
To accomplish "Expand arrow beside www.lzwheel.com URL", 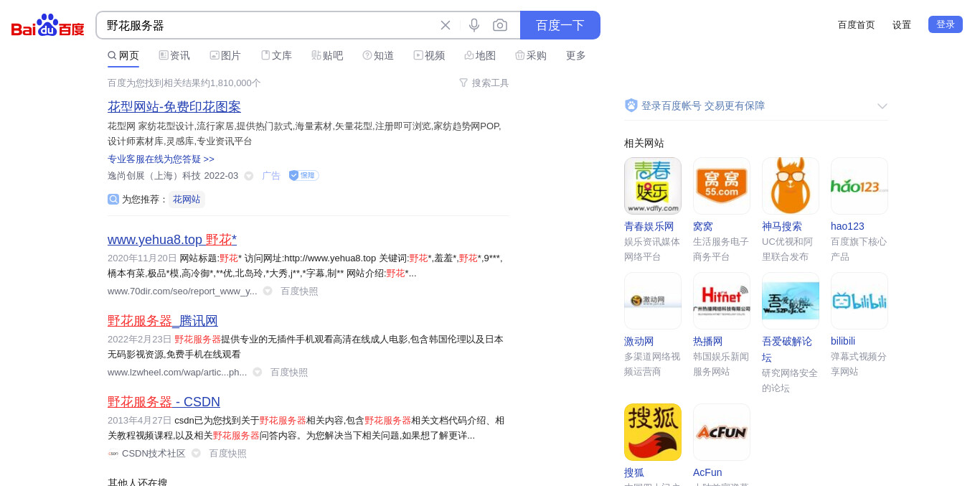I will coord(257,373).
